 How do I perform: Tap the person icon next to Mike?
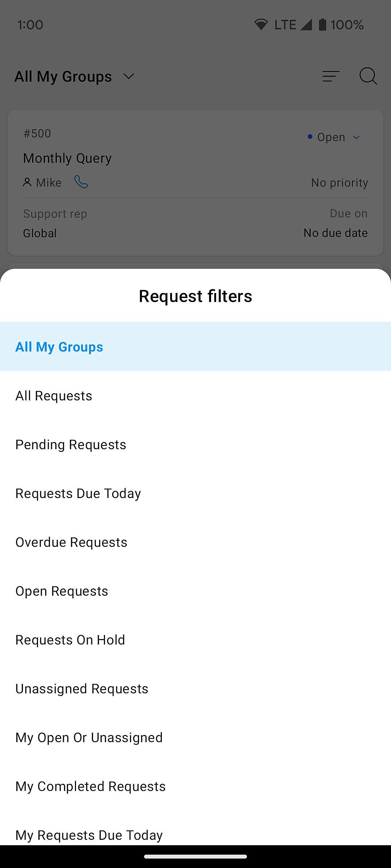pyautogui.click(x=27, y=182)
